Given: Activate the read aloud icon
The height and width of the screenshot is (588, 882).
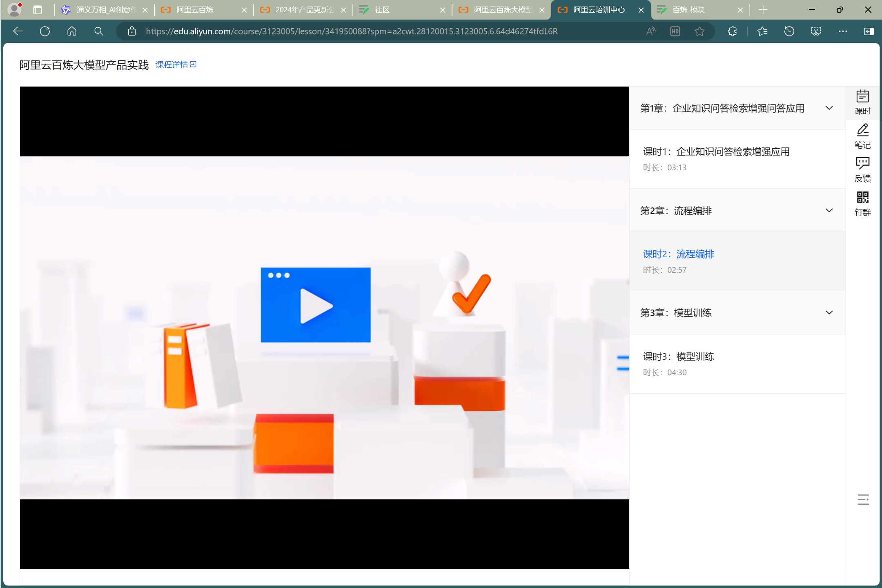Looking at the screenshot, I should click(x=651, y=31).
